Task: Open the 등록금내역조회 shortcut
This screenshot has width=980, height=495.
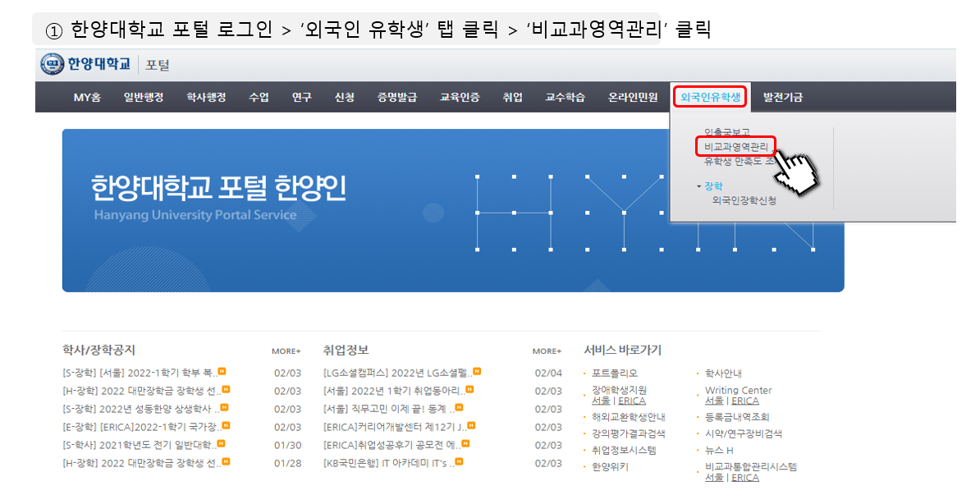Action: tap(736, 417)
